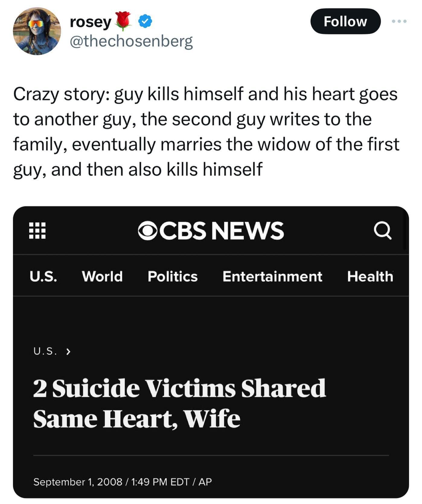Select the U.S. navigation tab
Screen dimensions: 422x504
[x=43, y=276]
